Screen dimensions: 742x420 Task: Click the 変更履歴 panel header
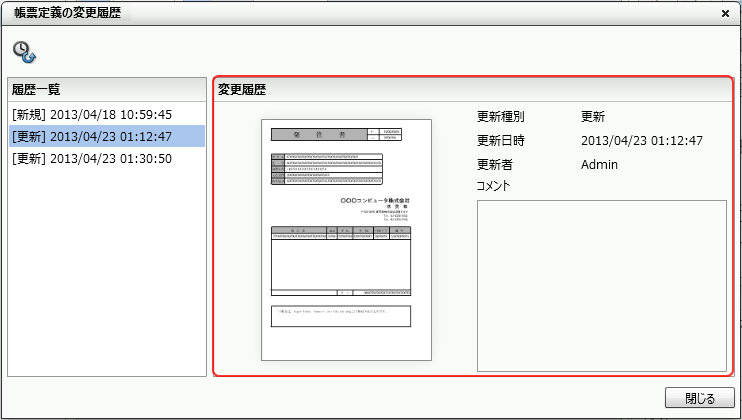point(473,89)
